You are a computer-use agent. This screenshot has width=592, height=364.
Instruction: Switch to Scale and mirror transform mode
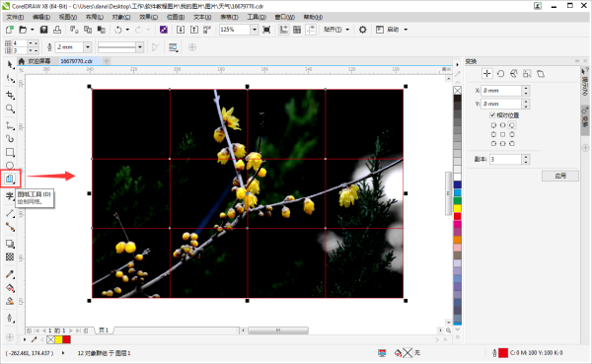coord(513,74)
